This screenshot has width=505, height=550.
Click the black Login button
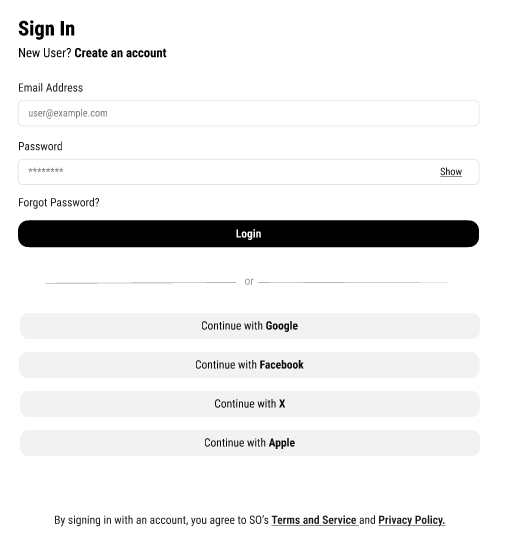coord(248,234)
